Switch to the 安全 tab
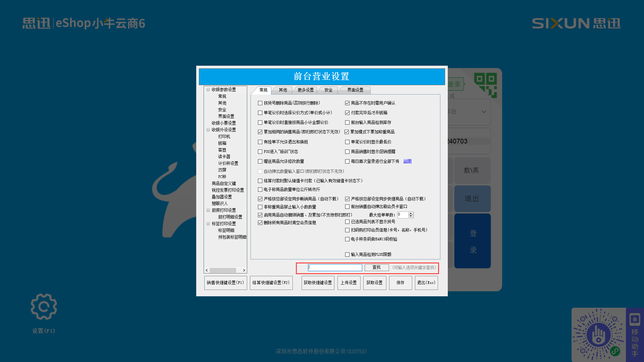 tap(328, 90)
